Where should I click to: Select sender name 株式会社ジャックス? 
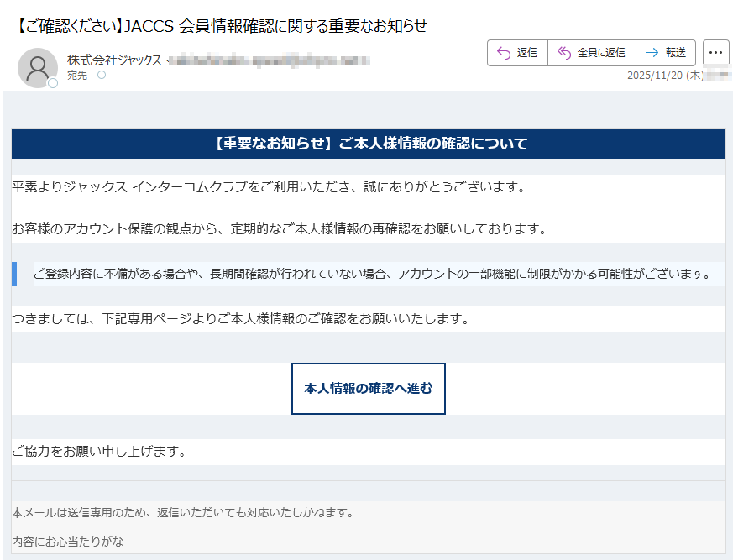point(114,60)
